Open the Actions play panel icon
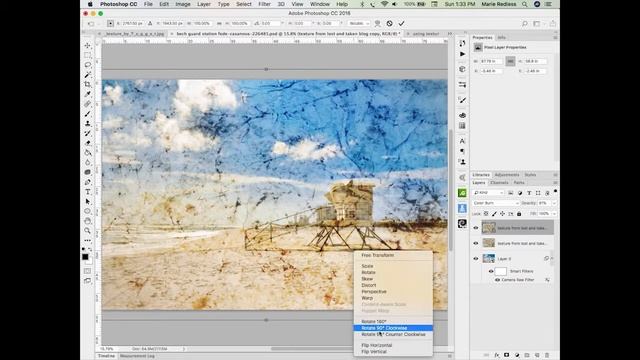Screen dimensions: 640x360 pyautogui.click(x=462, y=54)
